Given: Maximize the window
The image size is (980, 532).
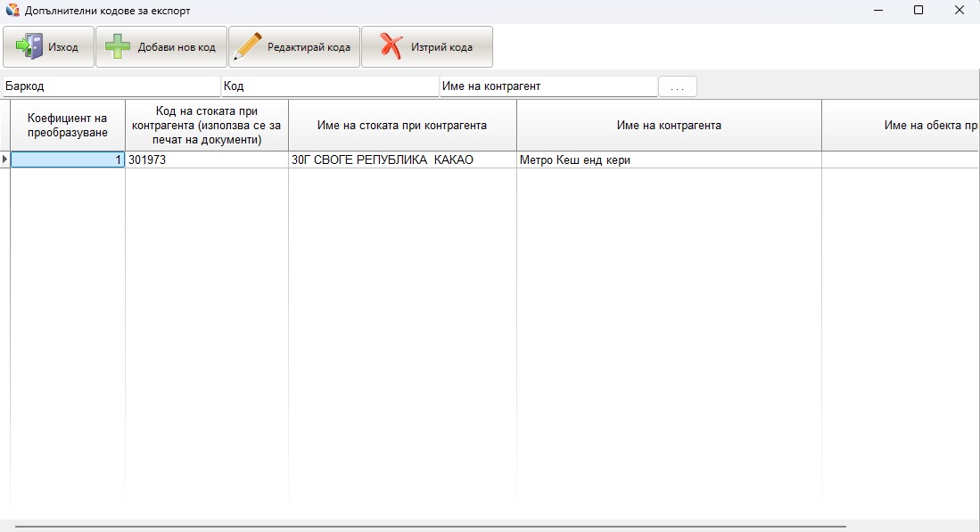Looking at the screenshot, I should (918, 11).
